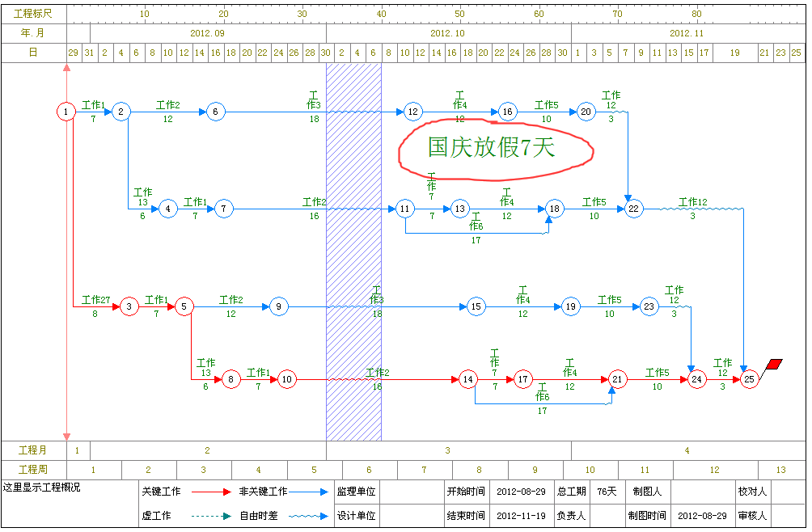Click the blue non-critical legend arrow
The height and width of the screenshot is (532, 812).
coord(309,492)
